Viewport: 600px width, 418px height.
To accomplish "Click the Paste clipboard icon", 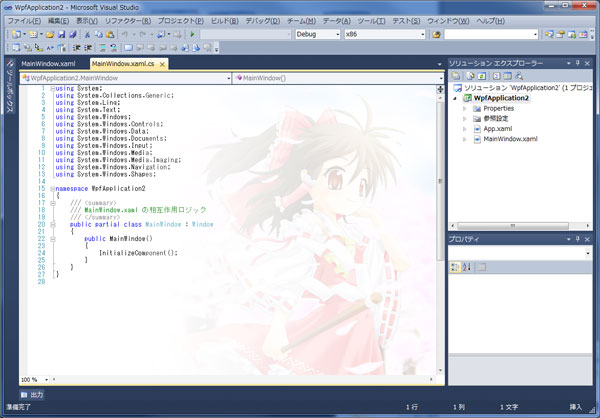I will (110, 34).
